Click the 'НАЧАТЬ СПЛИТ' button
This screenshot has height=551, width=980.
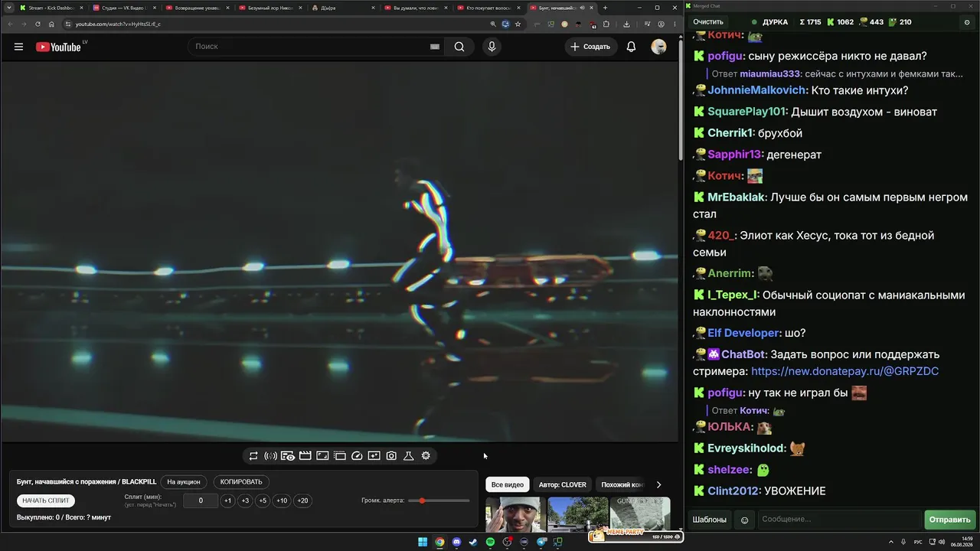tap(46, 500)
